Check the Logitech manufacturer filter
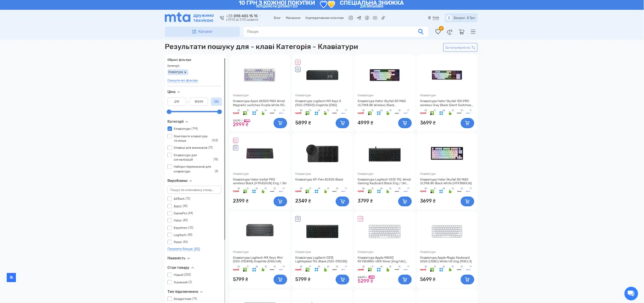The width and height of the screenshot is (644, 303). tap(170, 235)
